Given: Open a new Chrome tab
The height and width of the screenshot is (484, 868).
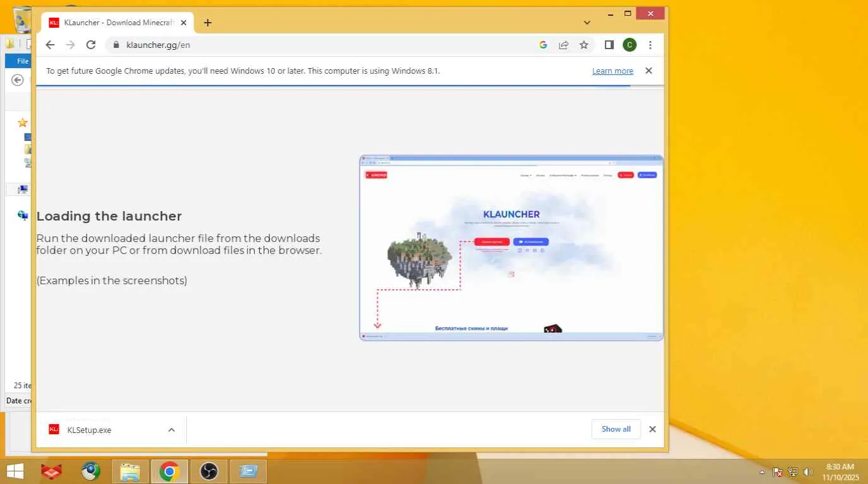Looking at the screenshot, I should (208, 23).
